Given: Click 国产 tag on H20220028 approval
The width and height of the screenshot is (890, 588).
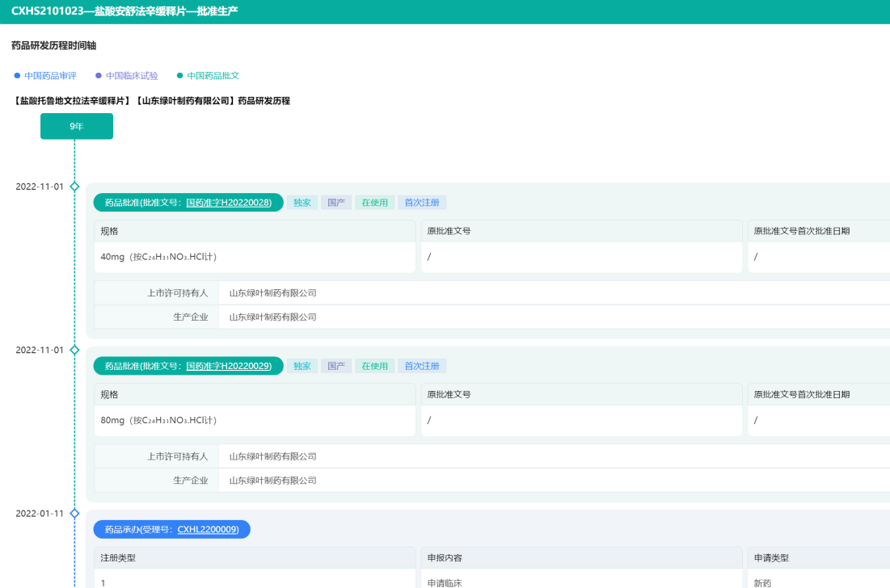Looking at the screenshot, I should point(336,203).
